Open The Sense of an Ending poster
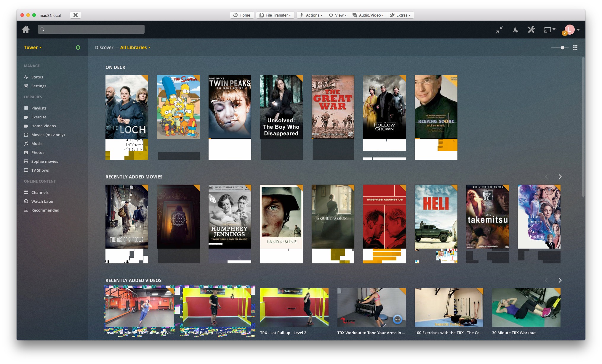Screen dimensions: 602x364 click(x=539, y=217)
